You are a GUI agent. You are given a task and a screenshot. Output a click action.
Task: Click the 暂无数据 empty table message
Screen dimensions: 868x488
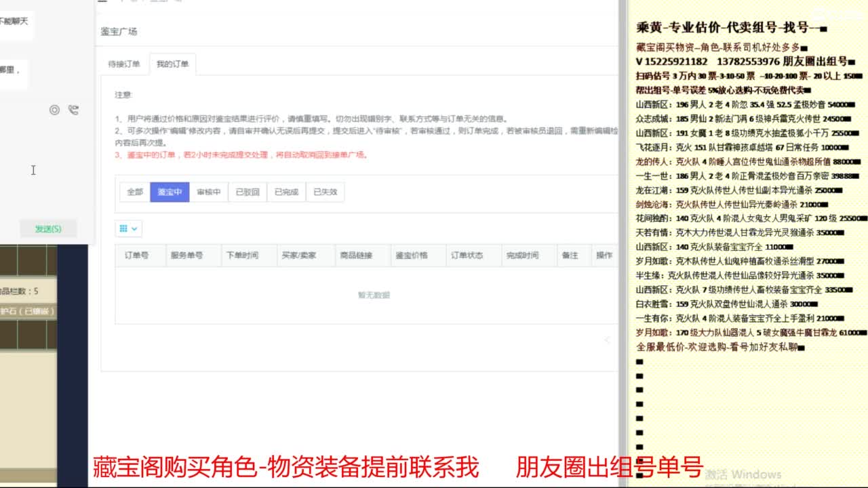(374, 295)
